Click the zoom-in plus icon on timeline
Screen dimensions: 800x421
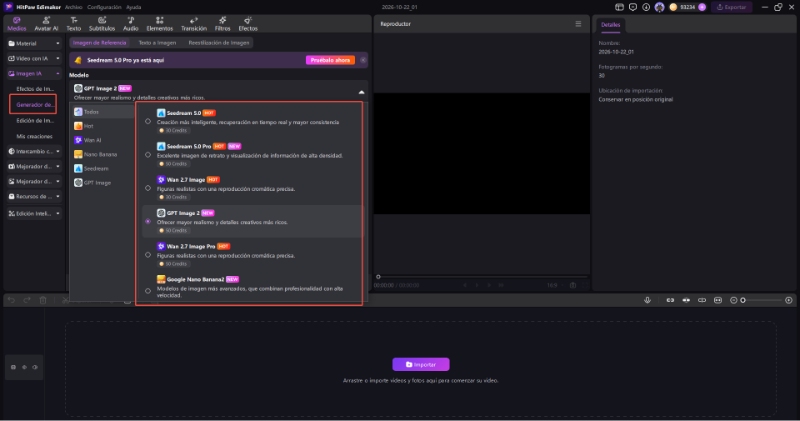coord(789,300)
